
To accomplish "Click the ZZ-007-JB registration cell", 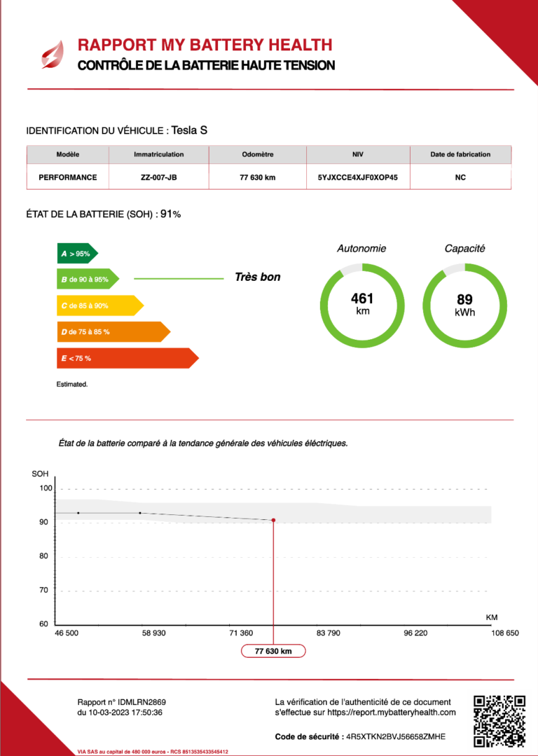I will pos(158,177).
